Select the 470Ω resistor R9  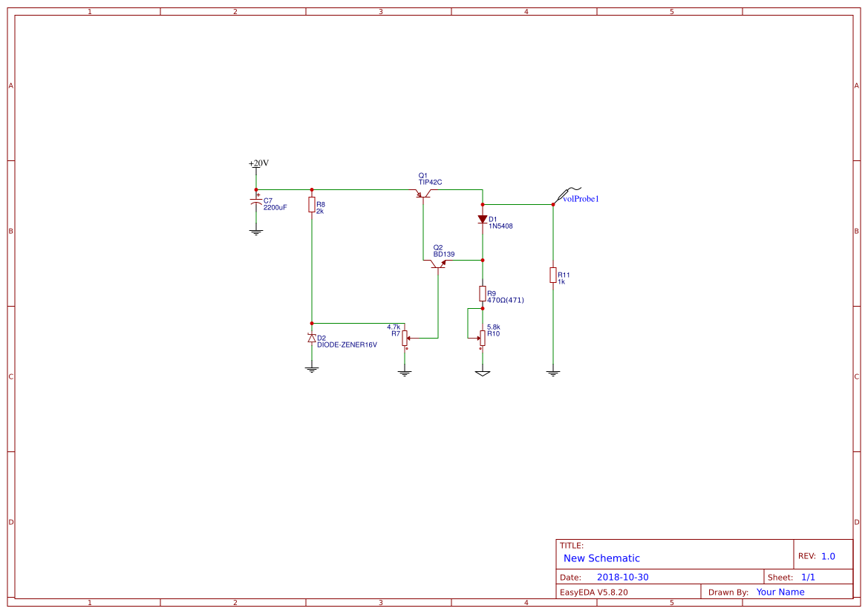click(x=483, y=293)
